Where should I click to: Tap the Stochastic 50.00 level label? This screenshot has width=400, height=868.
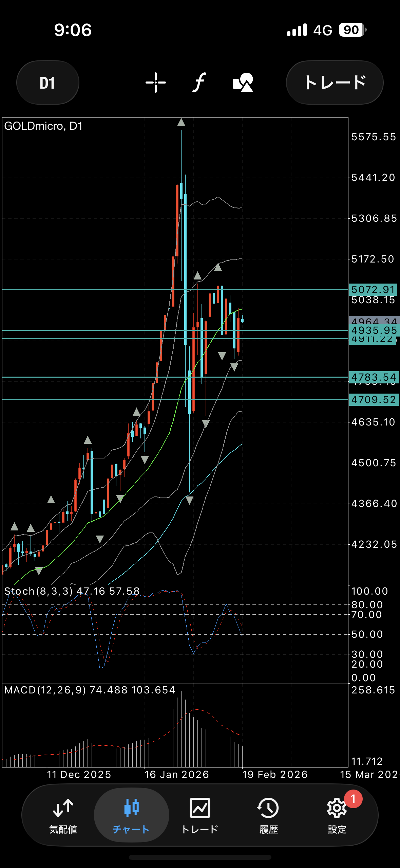point(367,634)
